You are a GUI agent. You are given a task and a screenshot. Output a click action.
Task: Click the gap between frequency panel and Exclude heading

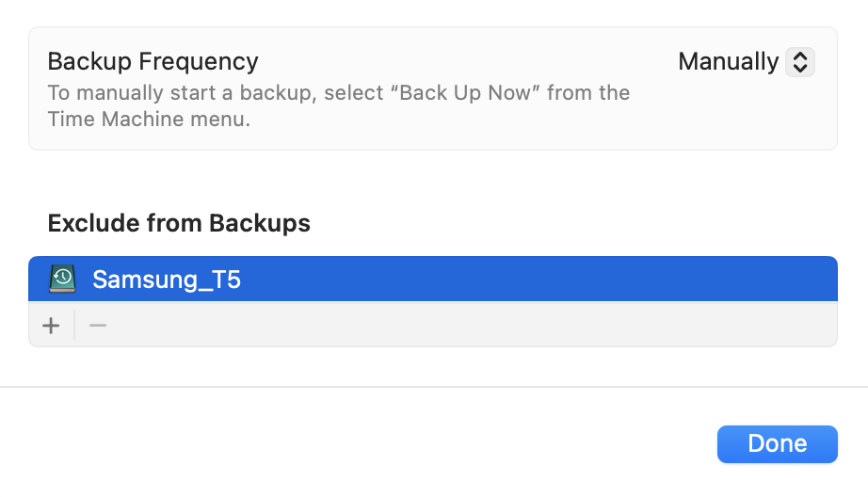coord(434,180)
